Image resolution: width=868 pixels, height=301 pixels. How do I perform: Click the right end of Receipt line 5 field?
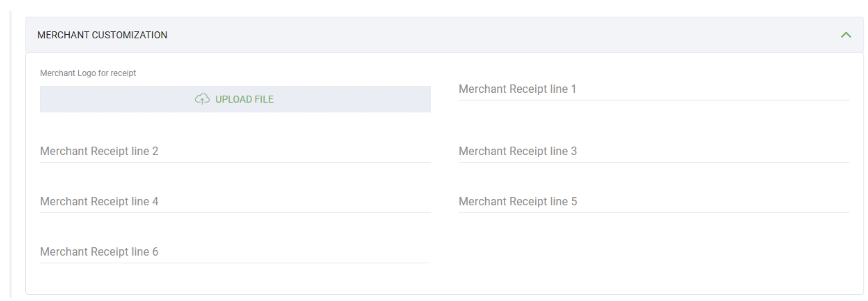[x=832, y=202]
